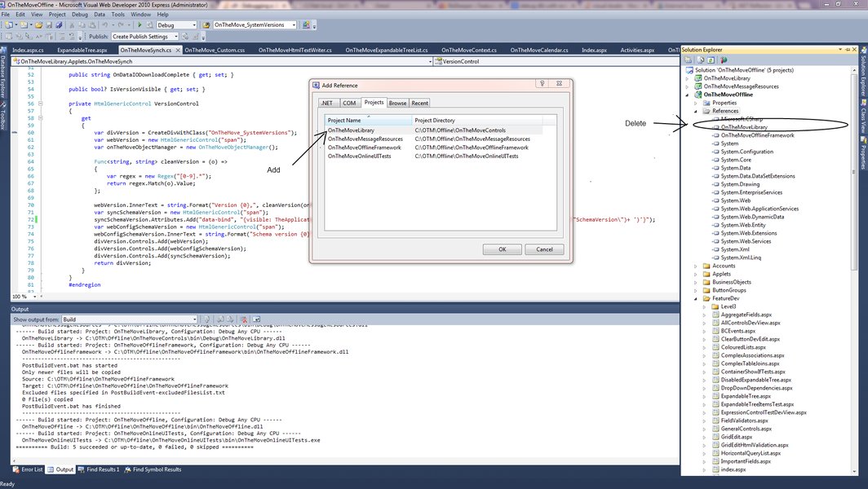Select the BusinessObjects folder
The height and width of the screenshot is (489, 868).
(x=731, y=282)
